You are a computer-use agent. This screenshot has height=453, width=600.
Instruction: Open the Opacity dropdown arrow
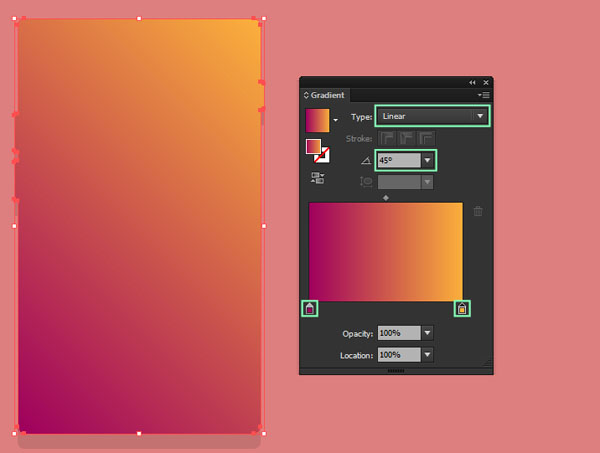tap(427, 333)
